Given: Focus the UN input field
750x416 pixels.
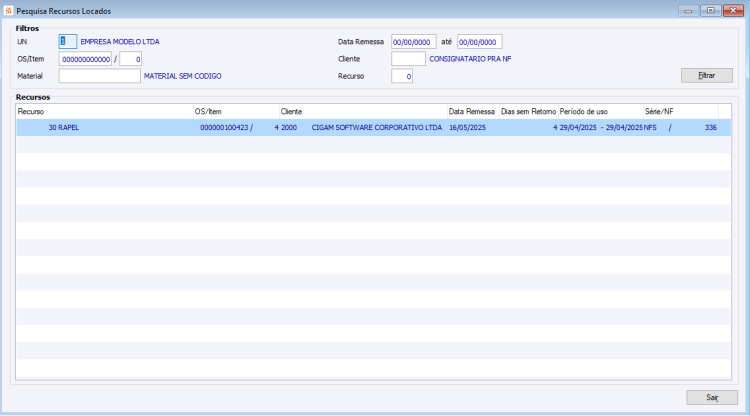Looking at the screenshot, I should (67, 42).
